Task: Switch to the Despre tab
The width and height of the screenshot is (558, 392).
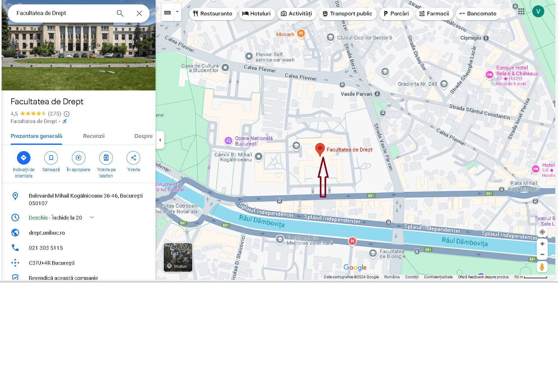Action: 143,136
